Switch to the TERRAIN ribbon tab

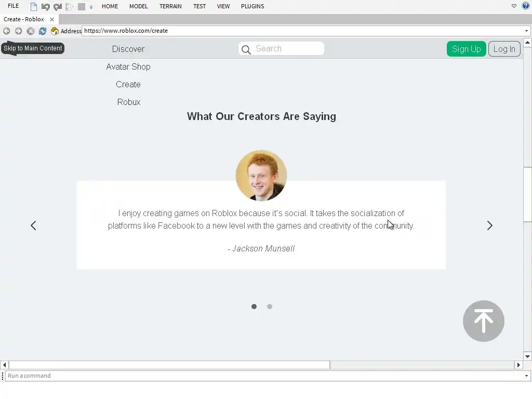170,6
